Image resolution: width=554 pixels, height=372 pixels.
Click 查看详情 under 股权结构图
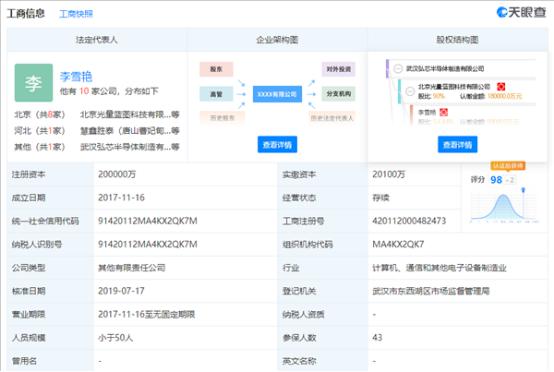[458, 144]
